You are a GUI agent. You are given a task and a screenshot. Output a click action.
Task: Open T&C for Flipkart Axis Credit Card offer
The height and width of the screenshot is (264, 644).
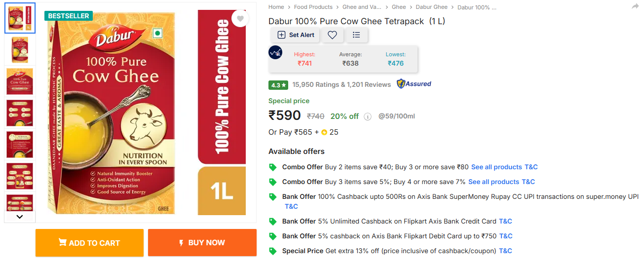coord(505,221)
